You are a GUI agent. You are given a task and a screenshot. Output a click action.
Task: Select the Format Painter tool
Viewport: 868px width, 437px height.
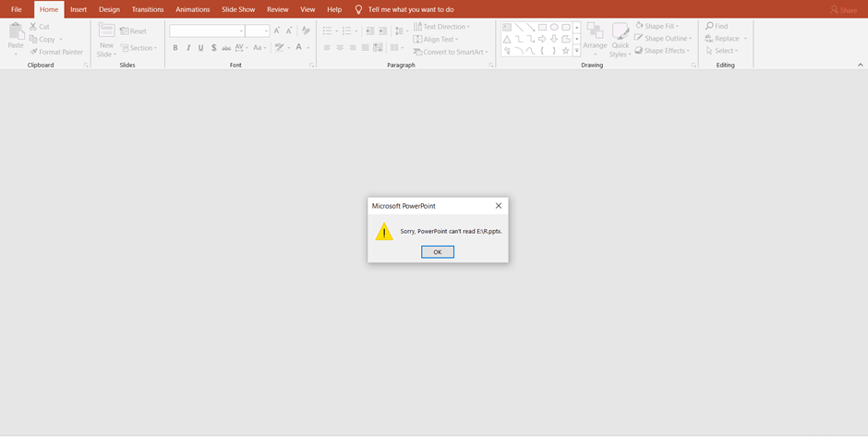(x=56, y=52)
